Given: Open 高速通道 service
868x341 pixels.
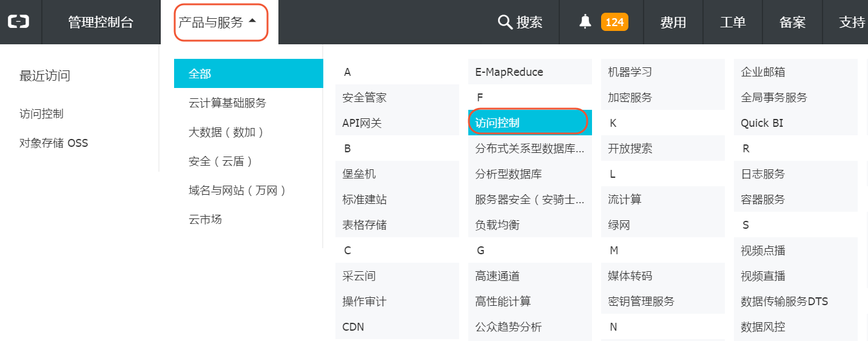Looking at the screenshot, I should pyautogui.click(x=530, y=275).
